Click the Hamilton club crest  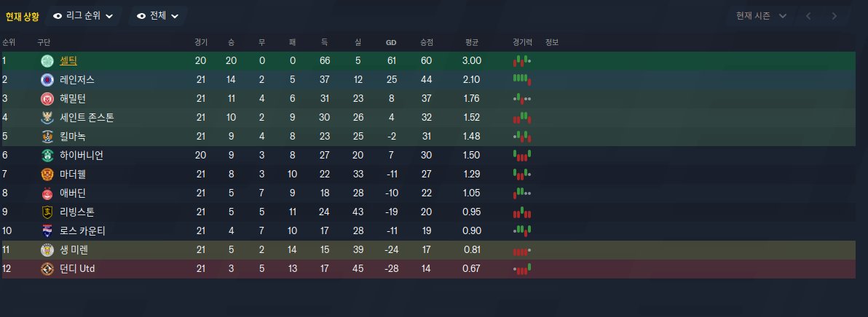tap(47, 99)
